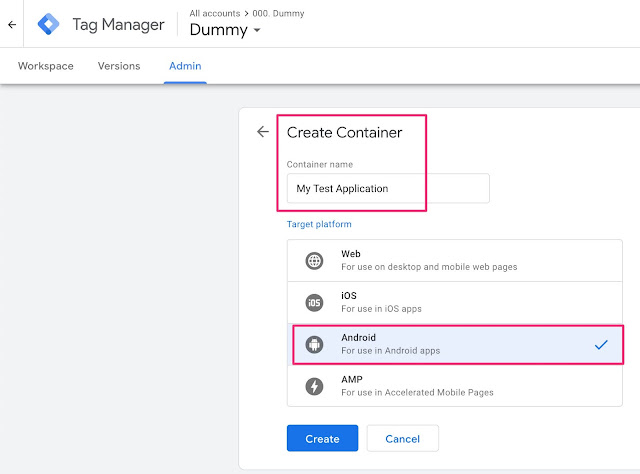The width and height of the screenshot is (640, 474).
Task: Open the Workspace tab
Action: click(x=46, y=66)
